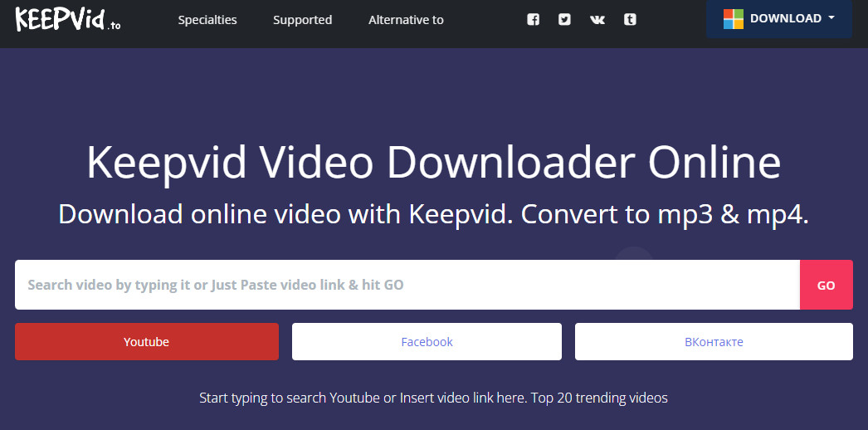
Task: Expand the Download dropdown arrow
Action: [831, 18]
